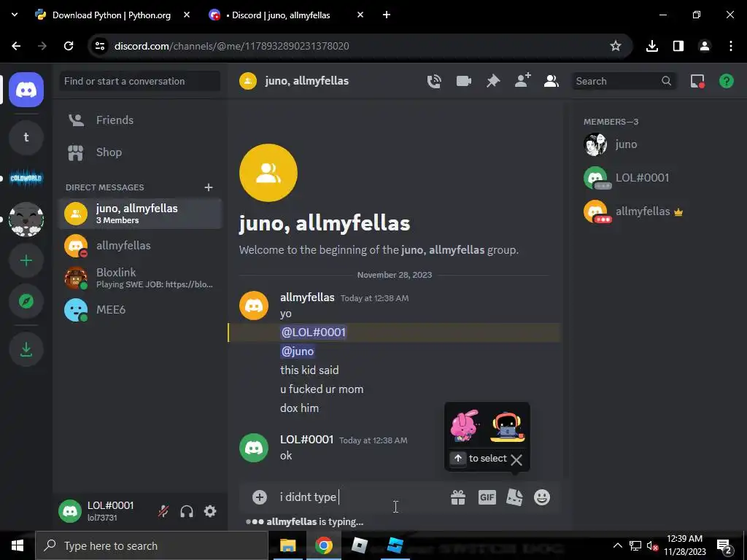Add a server with plus icon
Viewport: 747px width, 560px height.
[x=26, y=260]
